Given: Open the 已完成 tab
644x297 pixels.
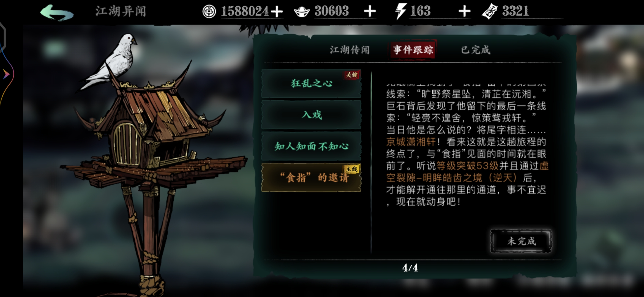Looking at the screenshot, I should (x=476, y=50).
